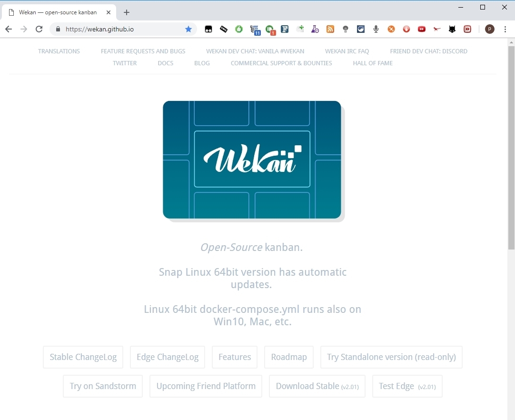
Task: Click the blue bookmark star
Action: pyautogui.click(x=188, y=29)
